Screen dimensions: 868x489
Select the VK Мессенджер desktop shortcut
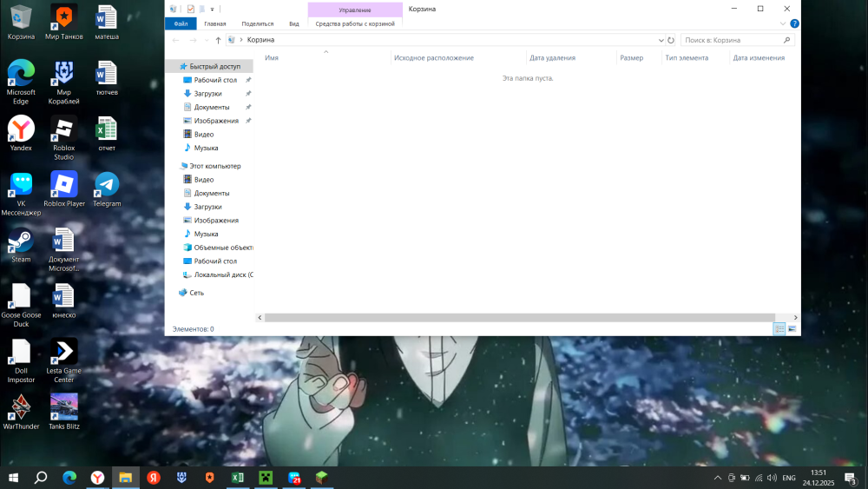click(x=21, y=194)
